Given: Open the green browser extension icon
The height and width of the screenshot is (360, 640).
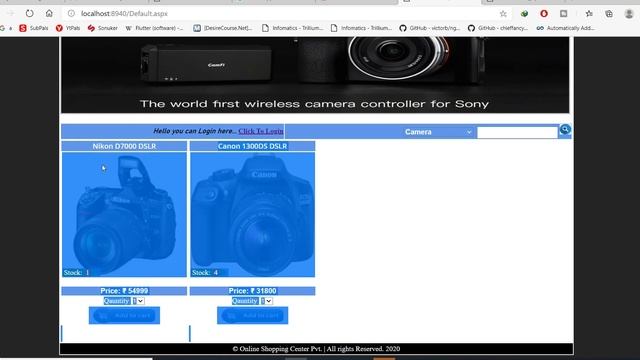Looking at the screenshot, I should [524, 14].
